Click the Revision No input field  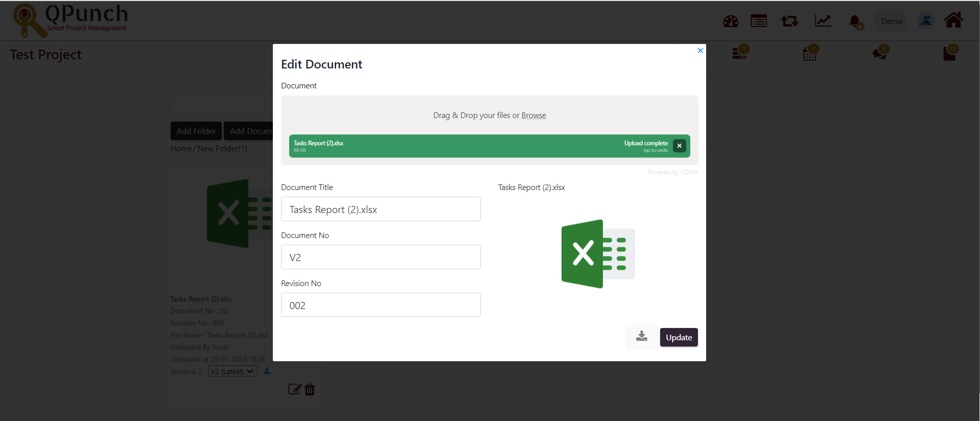point(381,305)
